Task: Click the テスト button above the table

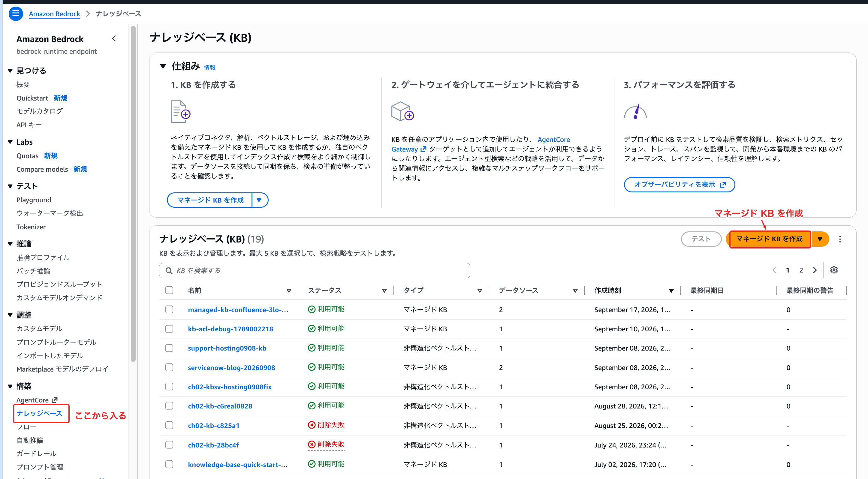Action: [701, 239]
